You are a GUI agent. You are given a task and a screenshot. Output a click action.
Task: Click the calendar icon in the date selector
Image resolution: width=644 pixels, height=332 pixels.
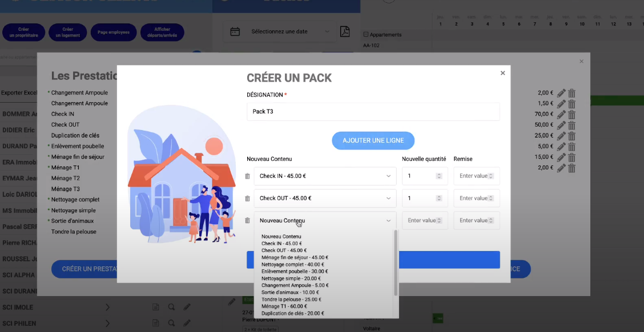(235, 31)
